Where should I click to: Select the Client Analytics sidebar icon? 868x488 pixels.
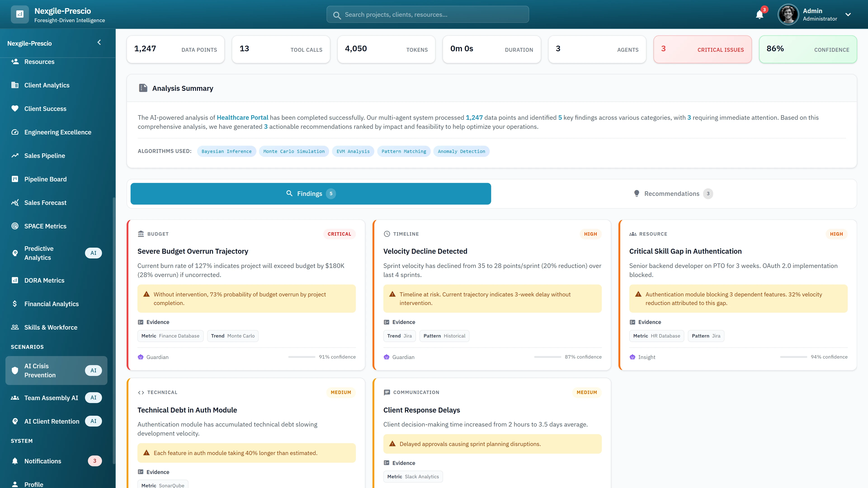15,85
